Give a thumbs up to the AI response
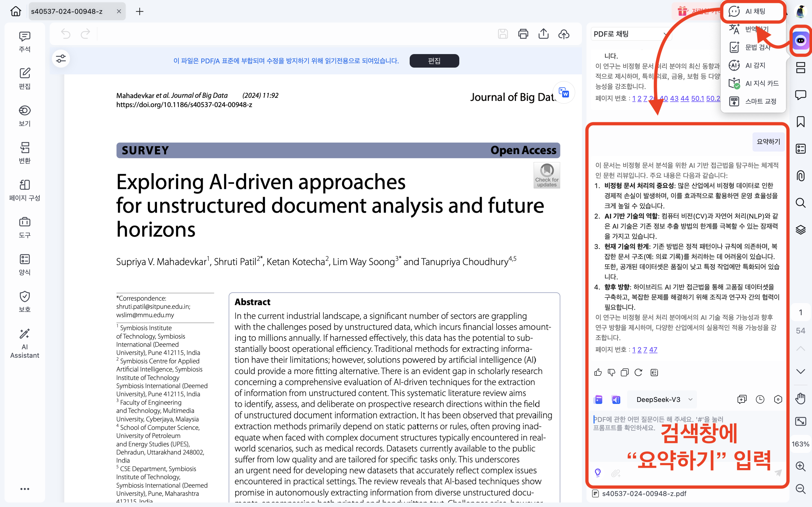 (598, 373)
